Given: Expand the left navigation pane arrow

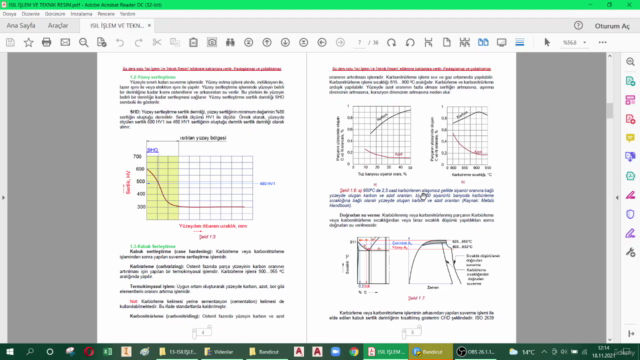Looking at the screenshot, I should tap(4, 198).
